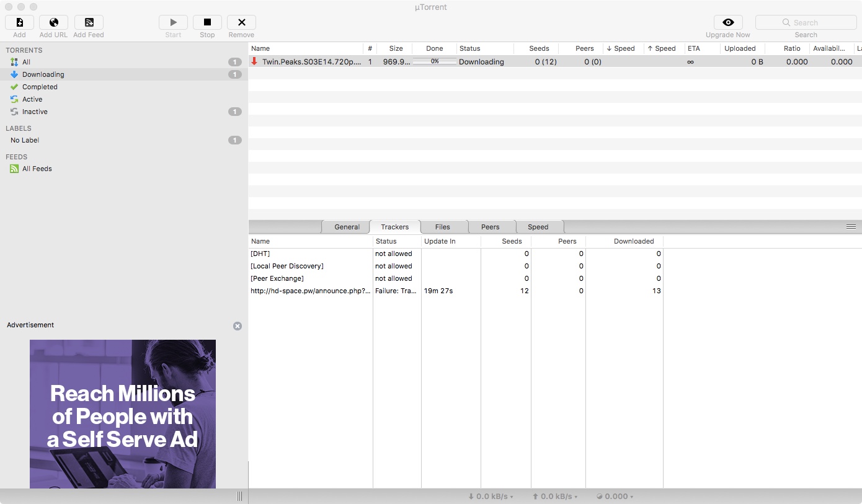The height and width of the screenshot is (504, 862).
Task: Click the 19m 27s update timer
Action: pyautogui.click(x=438, y=291)
